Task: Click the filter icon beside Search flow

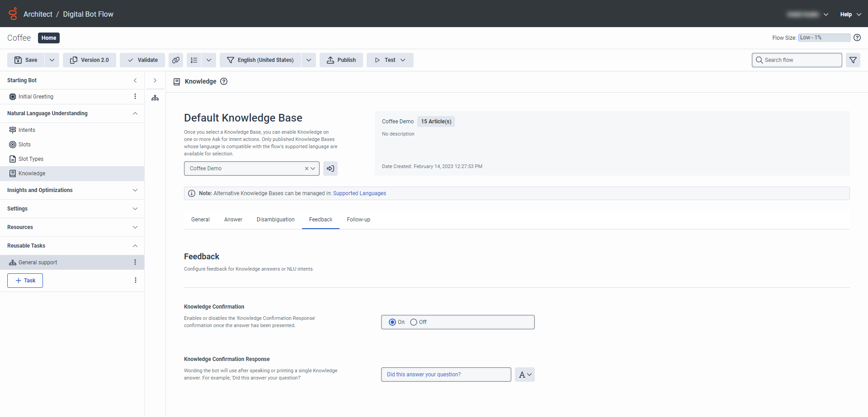Action: tap(853, 60)
